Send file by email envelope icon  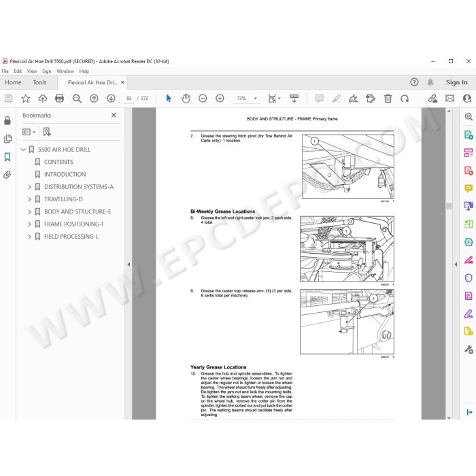coord(450,99)
